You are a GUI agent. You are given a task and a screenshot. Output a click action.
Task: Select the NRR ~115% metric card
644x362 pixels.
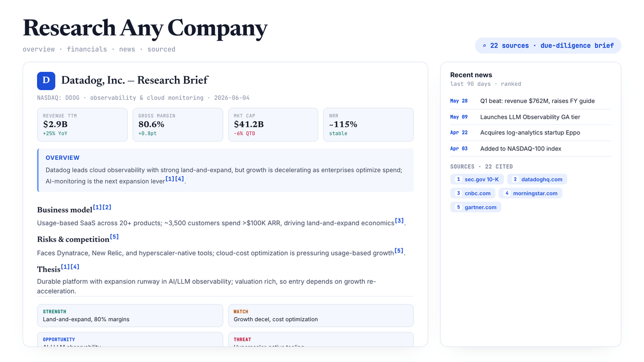tap(368, 124)
